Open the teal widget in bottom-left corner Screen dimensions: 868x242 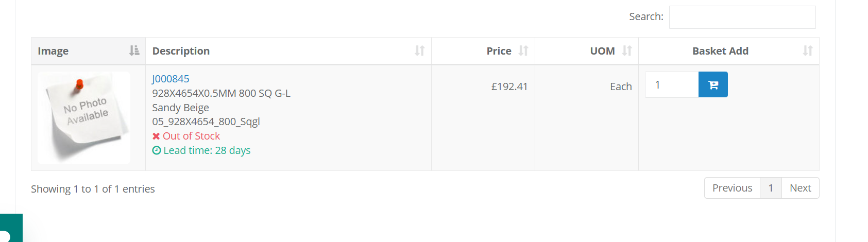click(10, 229)
